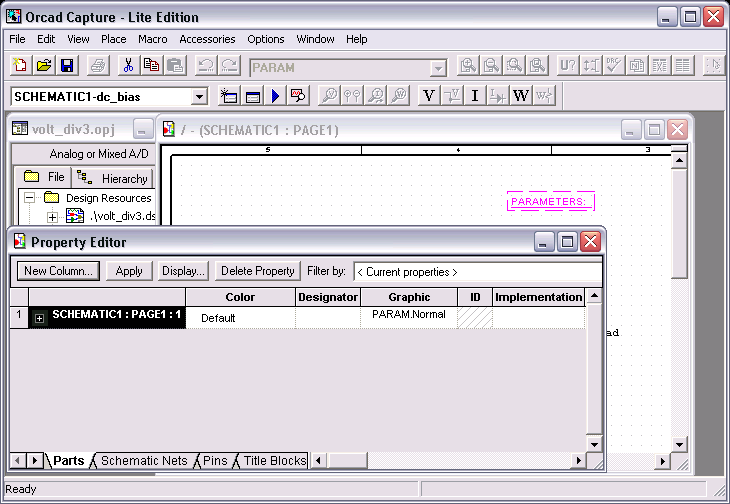Click the Apply button

pyautogui.click(x=129, y=271)
